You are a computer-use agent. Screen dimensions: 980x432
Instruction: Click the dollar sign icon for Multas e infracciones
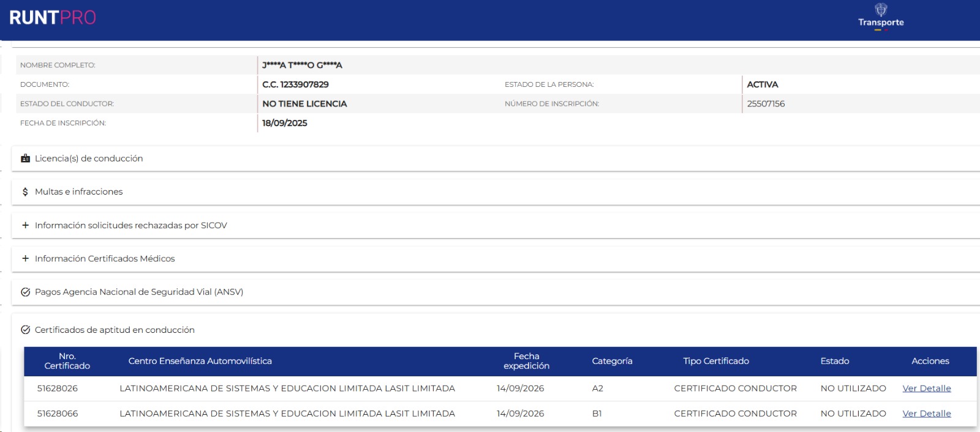(25, 192)
